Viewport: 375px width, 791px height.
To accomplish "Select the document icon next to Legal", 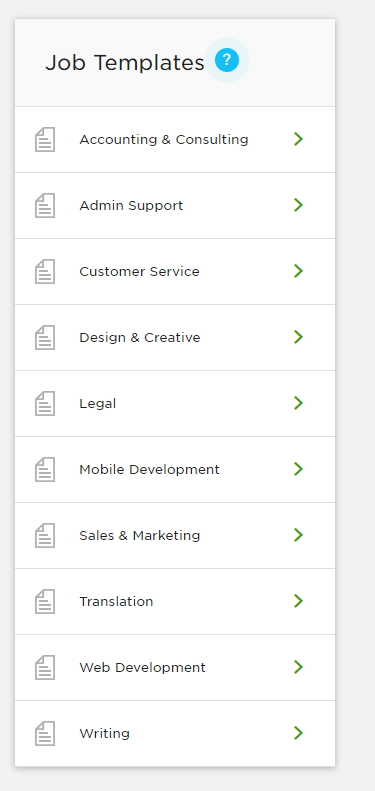I will pyautogui.click(x=45, y=404).
